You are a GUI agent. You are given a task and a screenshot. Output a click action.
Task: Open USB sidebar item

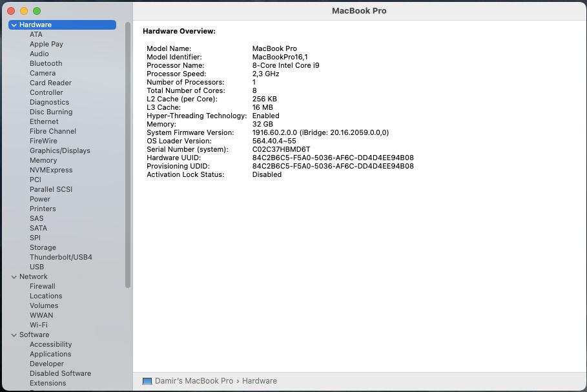point(37,267)
